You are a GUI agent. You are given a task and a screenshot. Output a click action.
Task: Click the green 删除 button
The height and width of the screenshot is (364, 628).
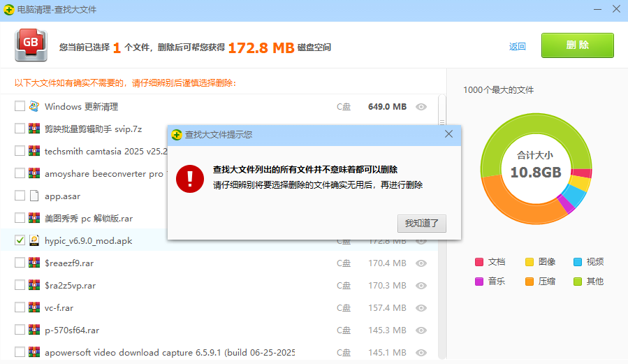(578, 45)
